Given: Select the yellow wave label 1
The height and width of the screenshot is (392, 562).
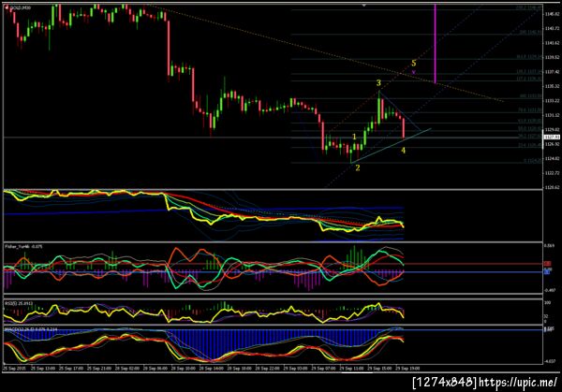Looking at the screenshot, I should [354, 137].
